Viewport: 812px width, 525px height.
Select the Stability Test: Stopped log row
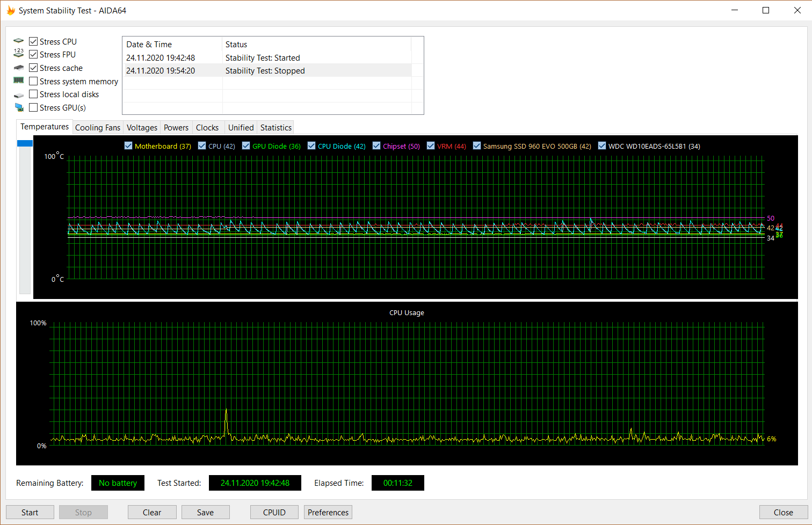(x=267, y=70)
